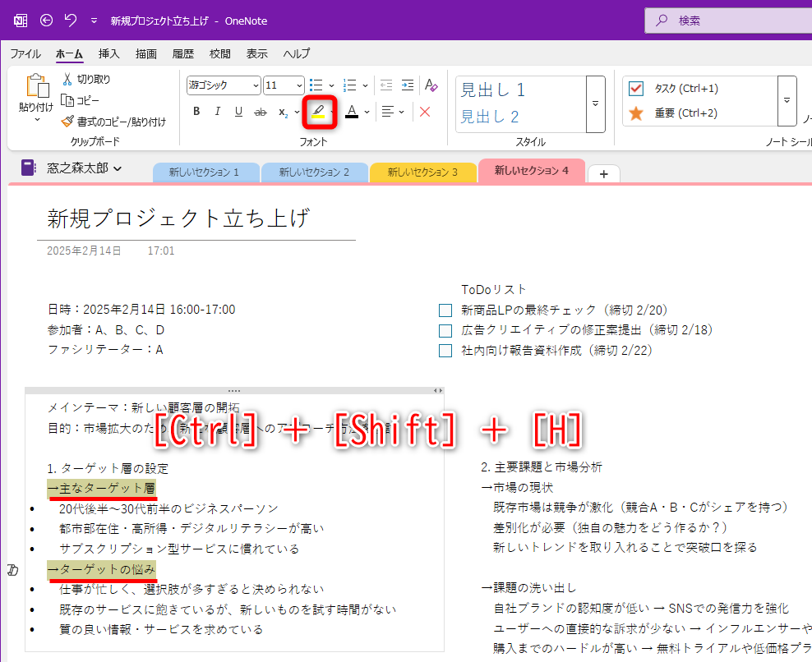Toggle bold formatting
Viewport: 812px width, 662px height.
196,112
